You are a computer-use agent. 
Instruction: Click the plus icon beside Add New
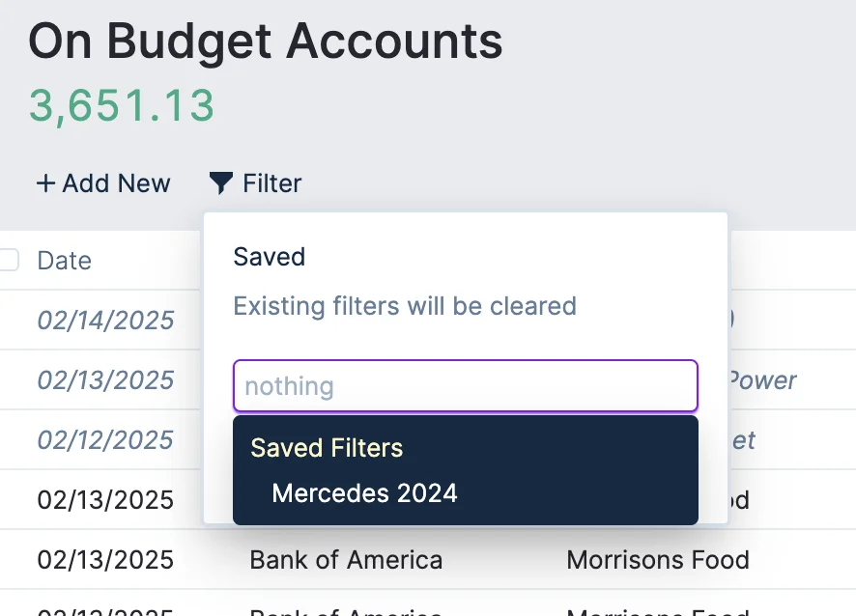(x=45, y=183)
